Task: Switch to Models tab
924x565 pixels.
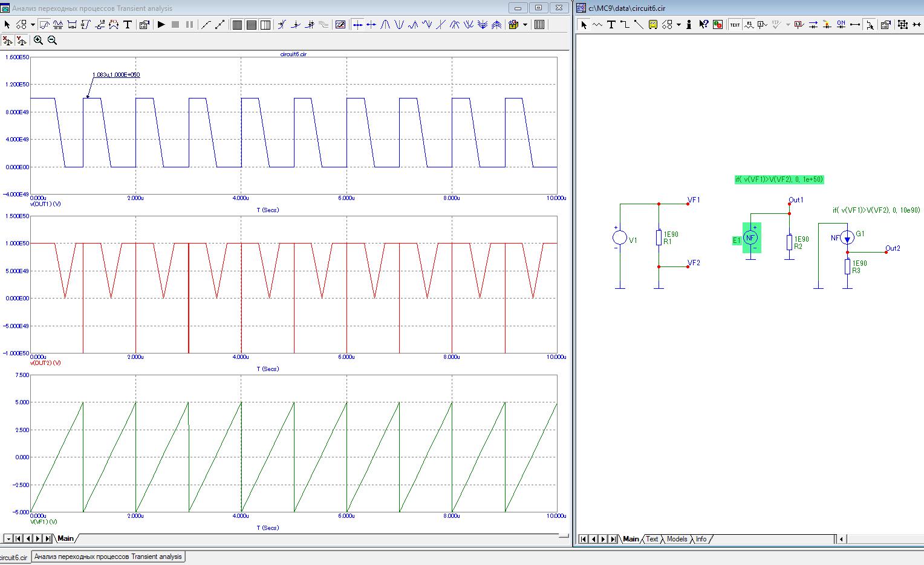Action: [x=677, y=539]
